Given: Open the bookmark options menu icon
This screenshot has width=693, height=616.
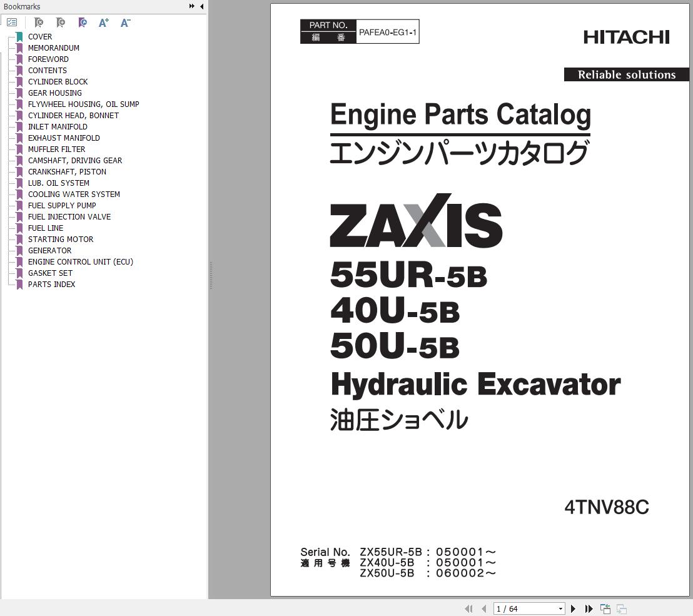Looking at the screenshot, I should [x=12, y=22].
